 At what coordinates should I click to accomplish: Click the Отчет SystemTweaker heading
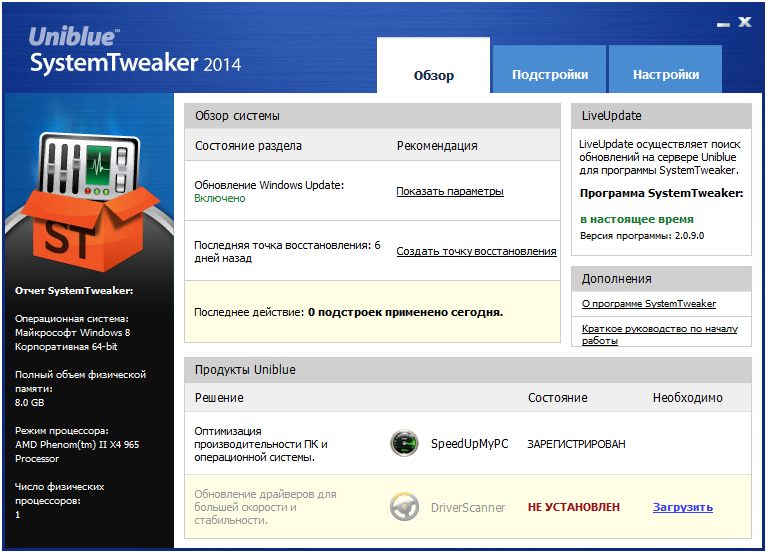click(74, 290)
